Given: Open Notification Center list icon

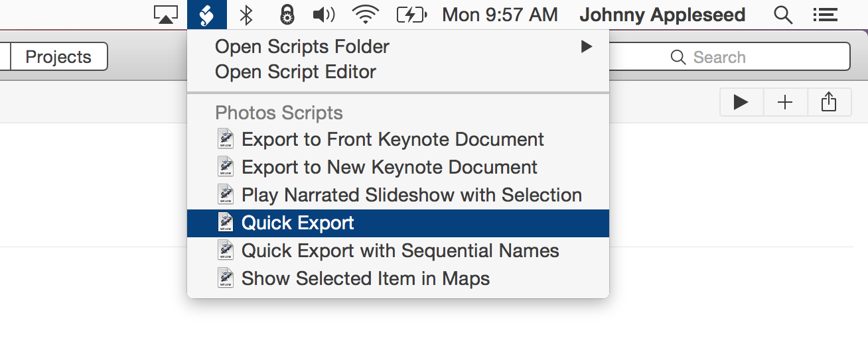Looking at the screenshot, I should coord(824,15).
